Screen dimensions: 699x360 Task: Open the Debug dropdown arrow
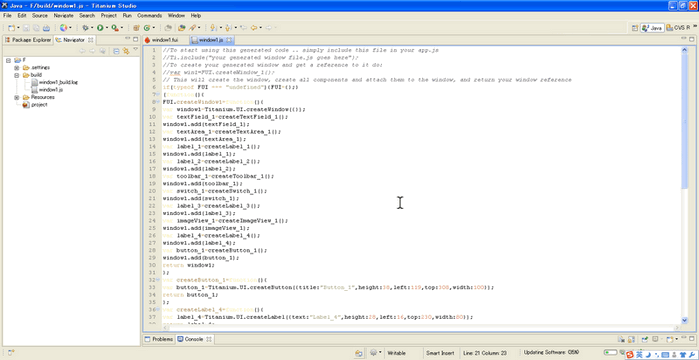(92, 28)
